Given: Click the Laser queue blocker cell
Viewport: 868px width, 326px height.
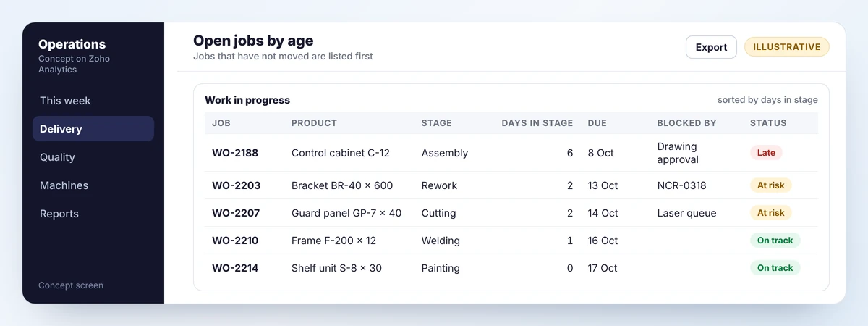Looking at the screenshot, I should pos(686,213).
